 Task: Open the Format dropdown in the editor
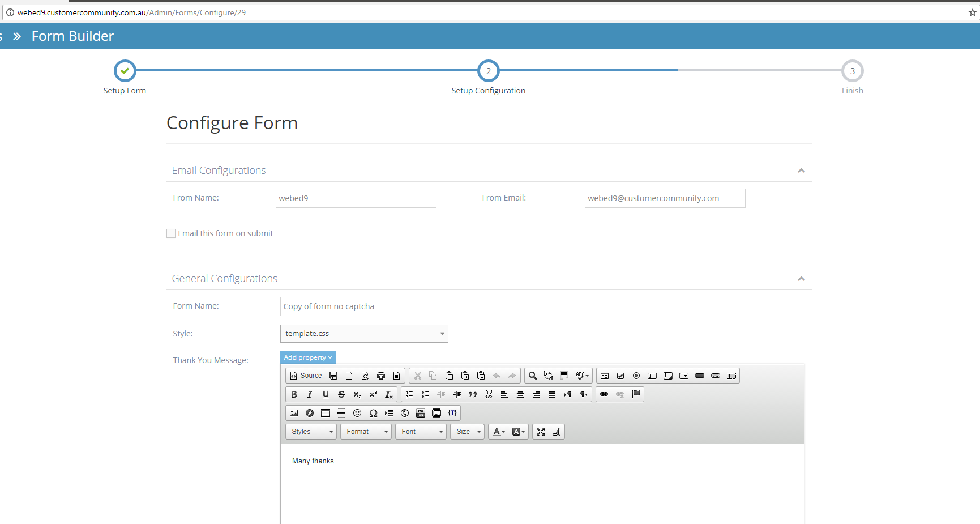(365, 431)
